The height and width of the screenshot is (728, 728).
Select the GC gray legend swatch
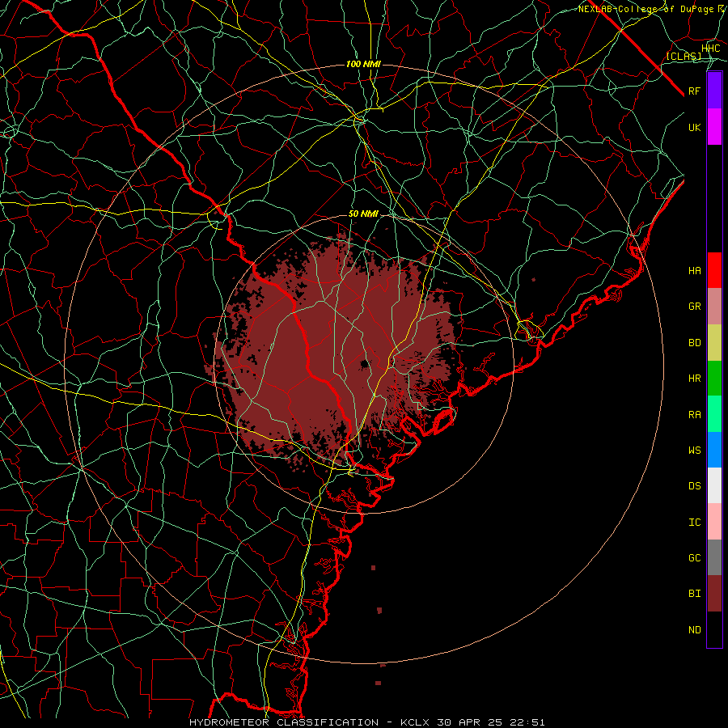(x=714, y=557)
